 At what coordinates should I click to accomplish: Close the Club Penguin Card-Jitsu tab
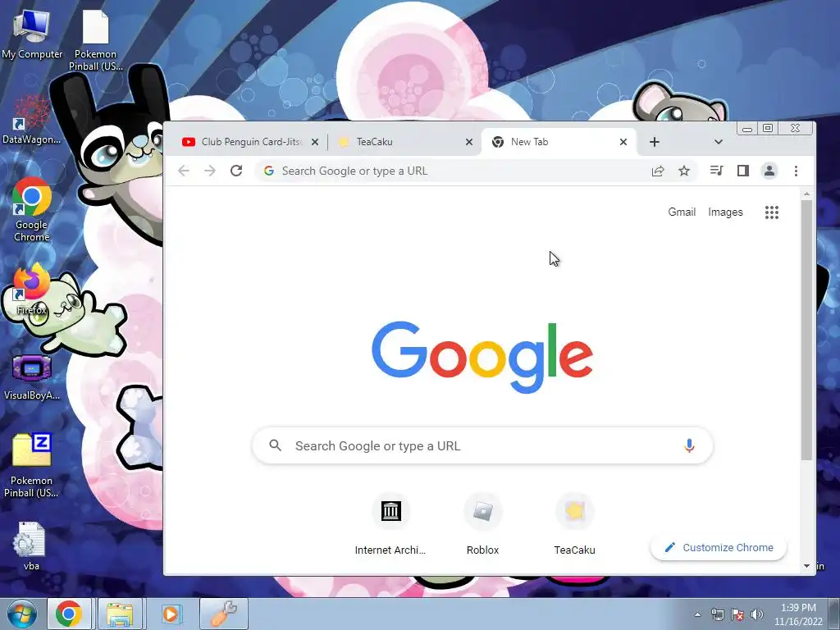point(315,142)
